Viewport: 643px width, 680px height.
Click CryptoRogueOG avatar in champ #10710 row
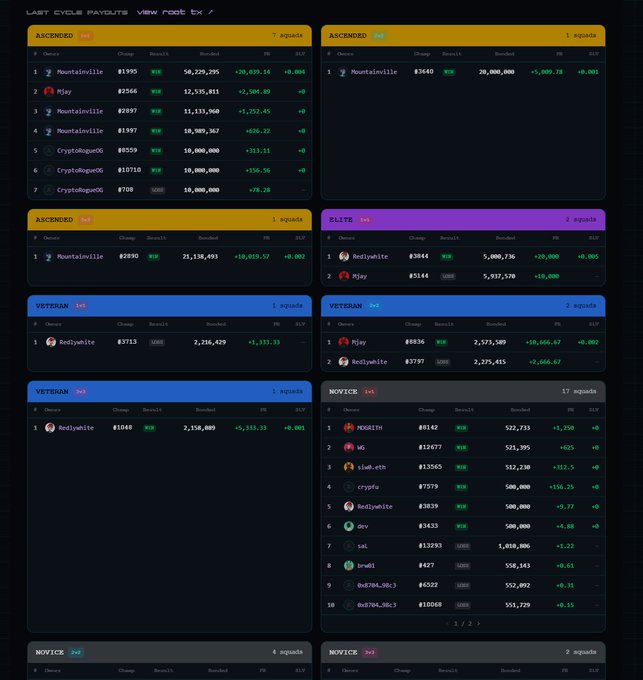(x=49, y=170)
